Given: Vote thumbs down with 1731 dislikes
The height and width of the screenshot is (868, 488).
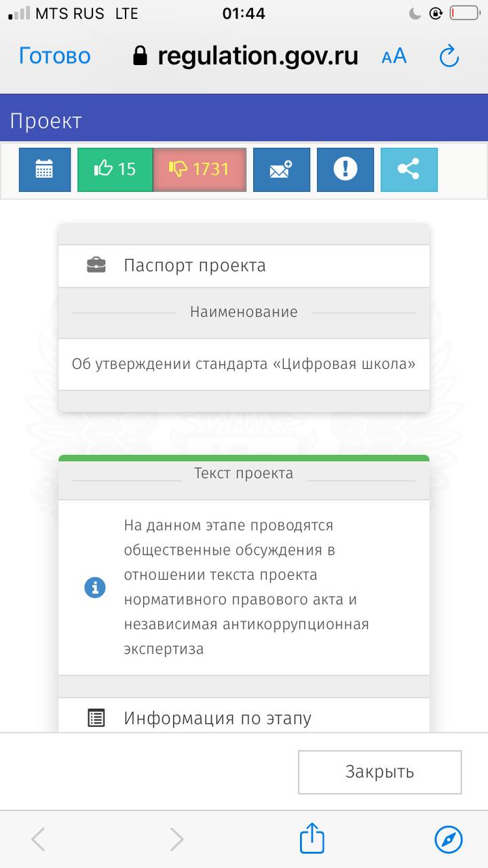Looking at the screenshot, I should click(200, 170).
